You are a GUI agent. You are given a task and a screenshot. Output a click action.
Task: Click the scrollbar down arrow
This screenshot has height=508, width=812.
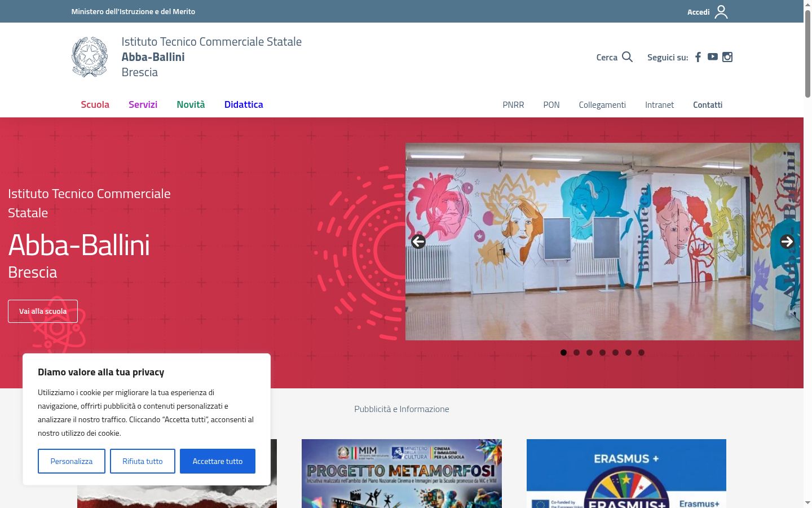point(807,502)
